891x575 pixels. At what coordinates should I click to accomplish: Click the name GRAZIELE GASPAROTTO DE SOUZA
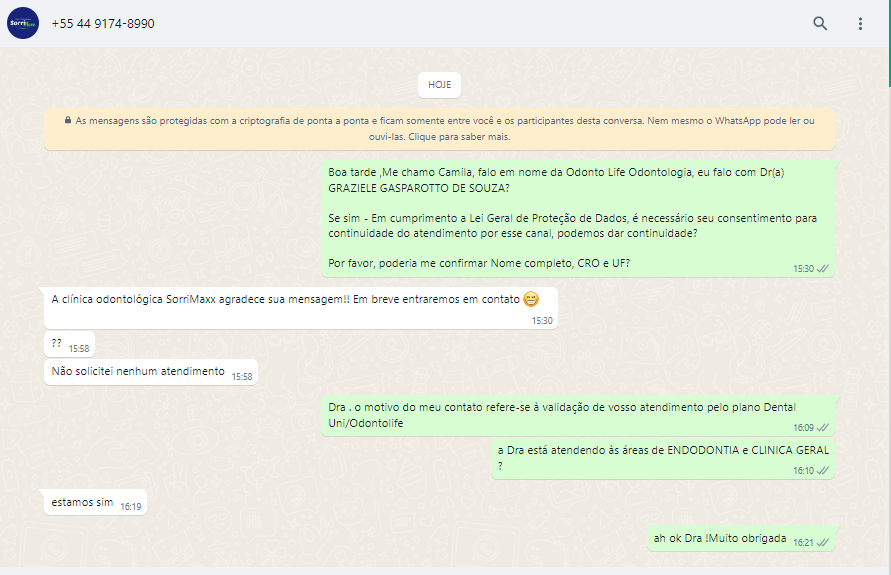coord(419,189)
